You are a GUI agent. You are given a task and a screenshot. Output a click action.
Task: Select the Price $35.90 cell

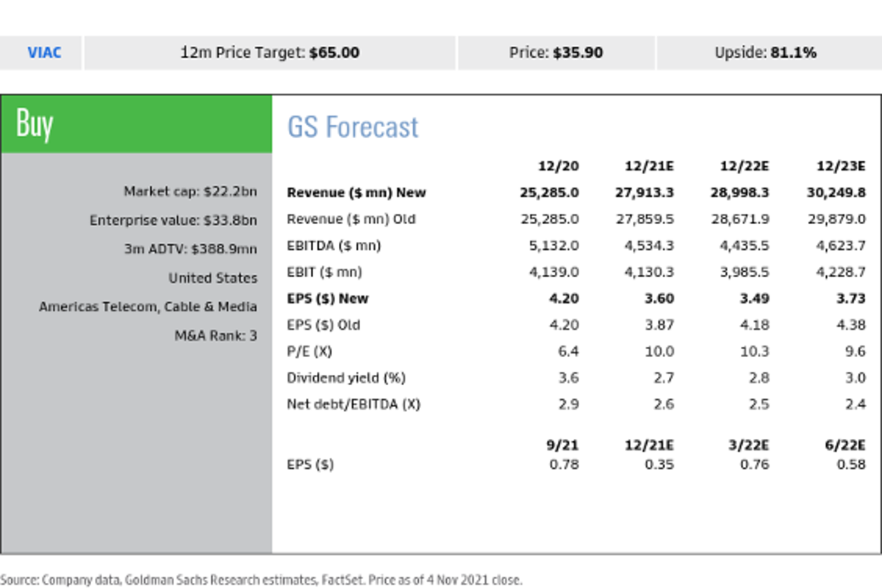(x=556, y=53)
